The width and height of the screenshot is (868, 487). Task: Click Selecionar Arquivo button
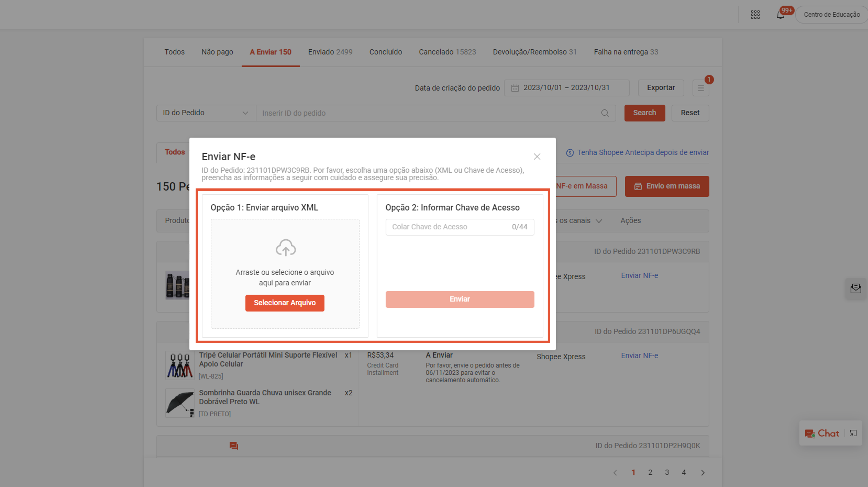tap(285, 303)
